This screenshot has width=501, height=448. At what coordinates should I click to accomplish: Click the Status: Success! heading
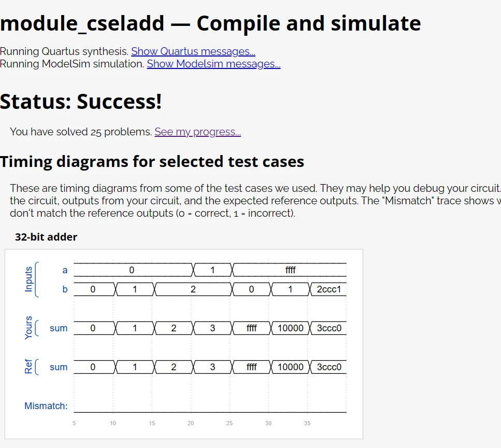tap(81, 101)
